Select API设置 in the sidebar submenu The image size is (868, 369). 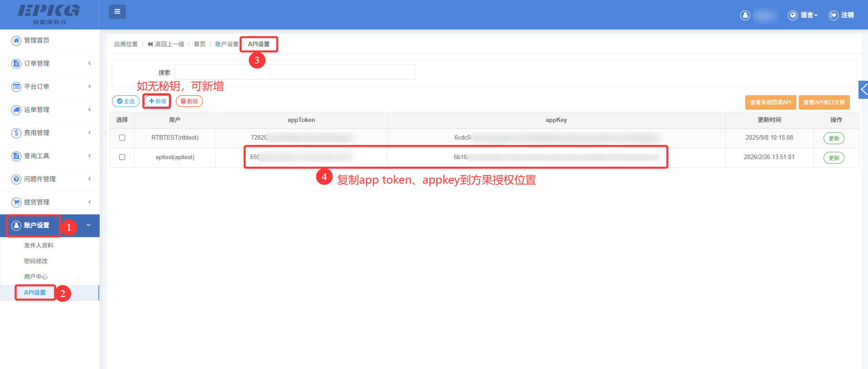[35, 292]
